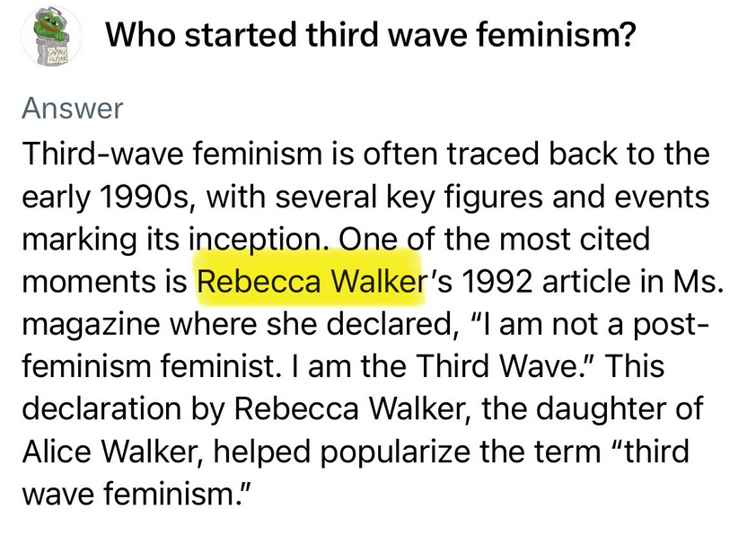The height and width of the screenshot is (535, 756).
Task: Open the frog-in-trashcan profile avatar
Action: point(51,36)
